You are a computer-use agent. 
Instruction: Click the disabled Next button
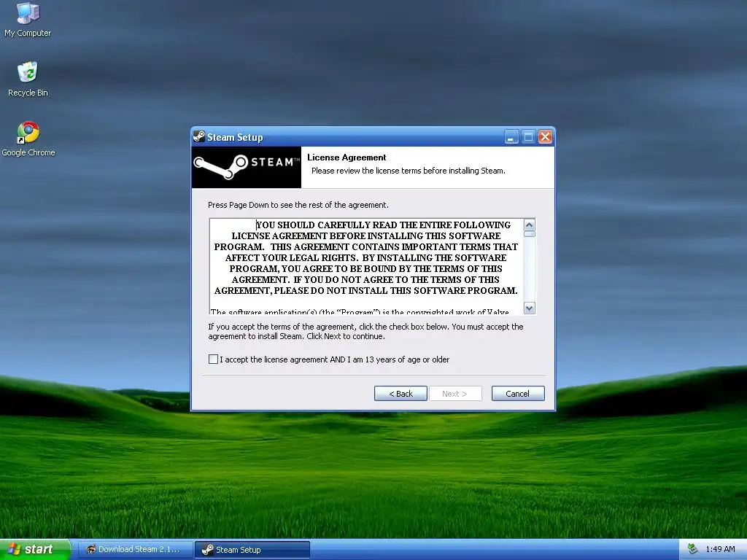tap(455, 393)
